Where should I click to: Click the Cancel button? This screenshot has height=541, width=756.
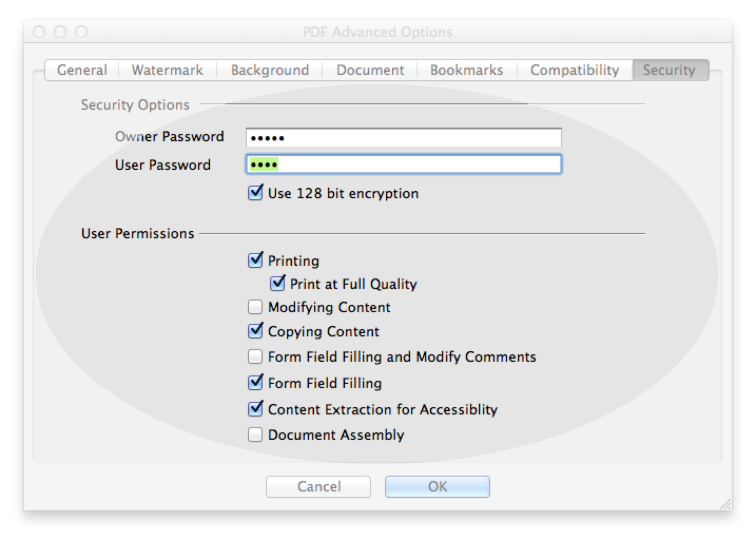point(318,486)
